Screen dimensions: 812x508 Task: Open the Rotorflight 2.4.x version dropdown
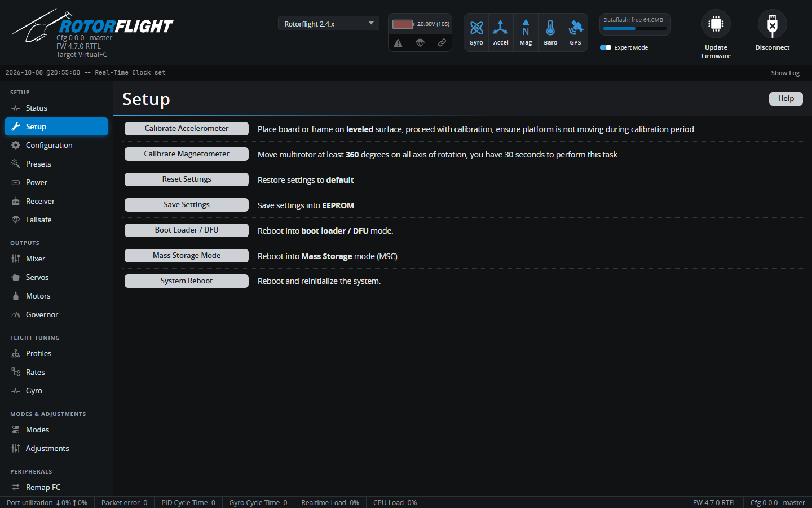(x=328, y=24)
